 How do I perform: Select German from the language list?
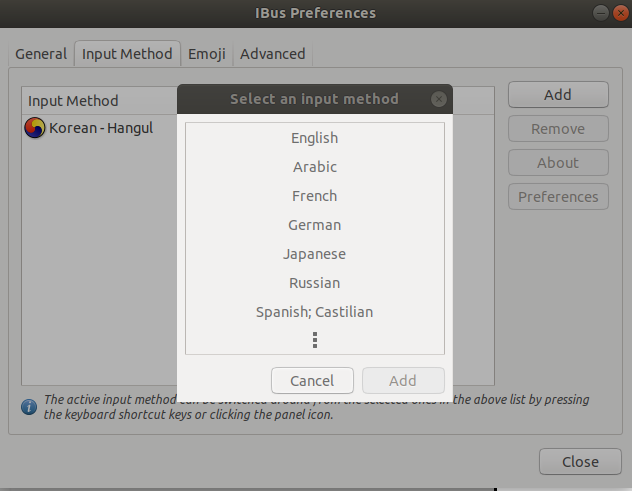[x=315, y=225]
